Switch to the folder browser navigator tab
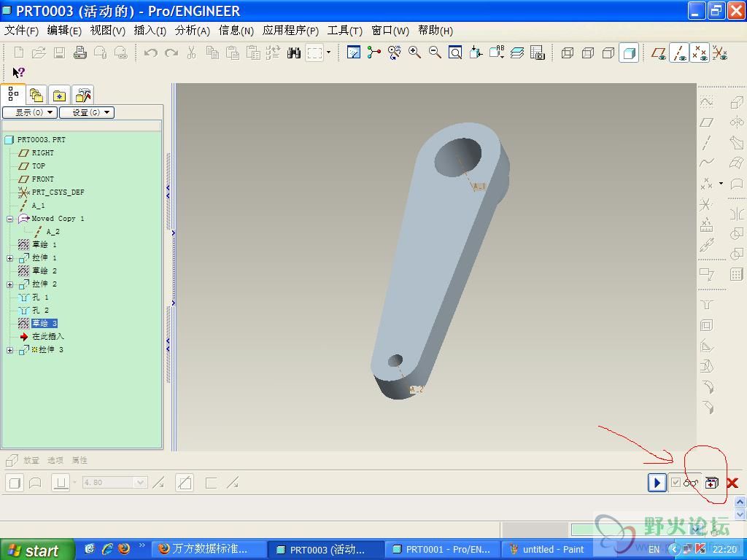The image size is (747, 560). click(x=36, y=95)
